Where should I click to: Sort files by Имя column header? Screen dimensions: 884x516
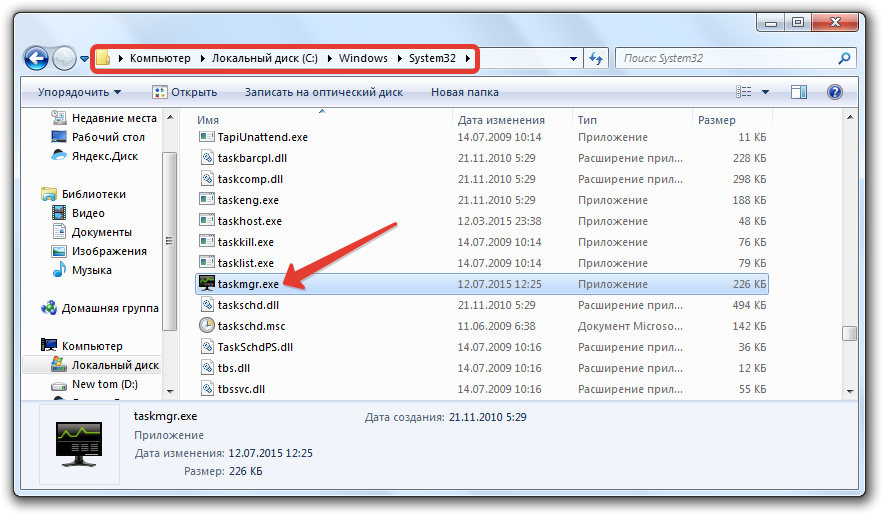point(208,120)
